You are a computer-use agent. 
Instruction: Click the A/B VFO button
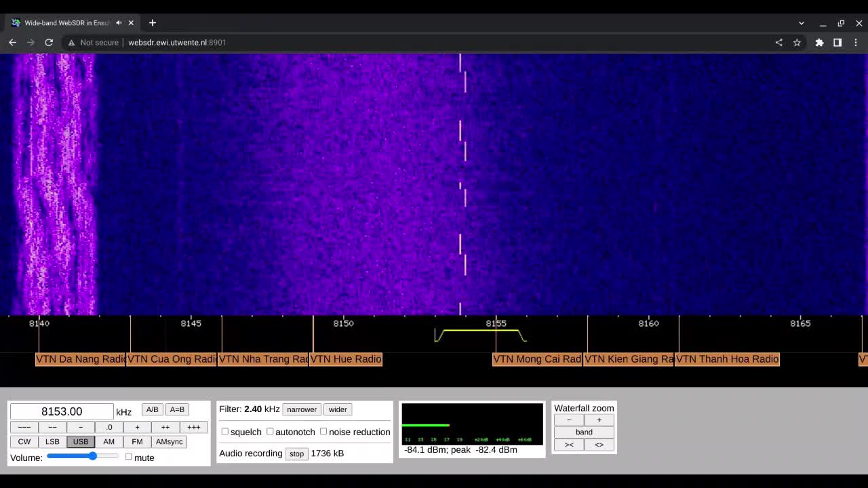click(x=152, y=409)
